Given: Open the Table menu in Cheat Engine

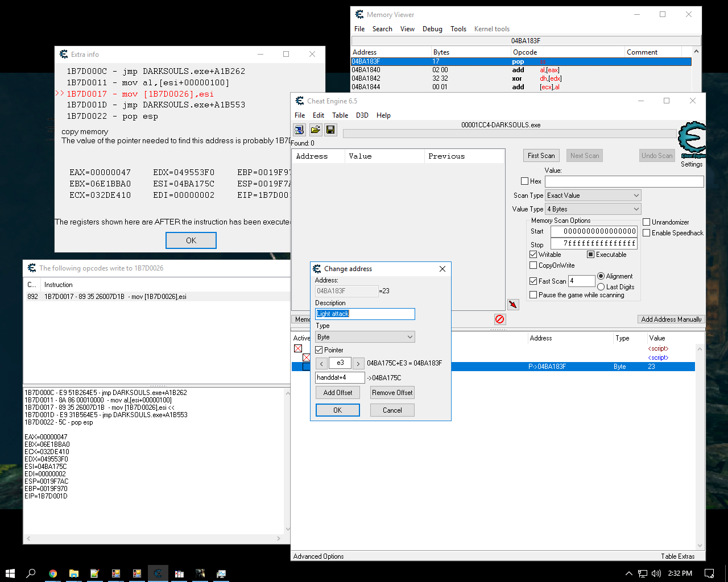Looking at the screenshot, I should [x=340, y=115].
